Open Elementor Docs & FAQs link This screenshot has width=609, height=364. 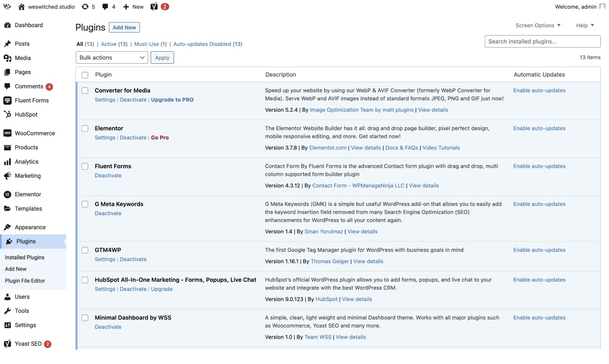coord(402,148)
